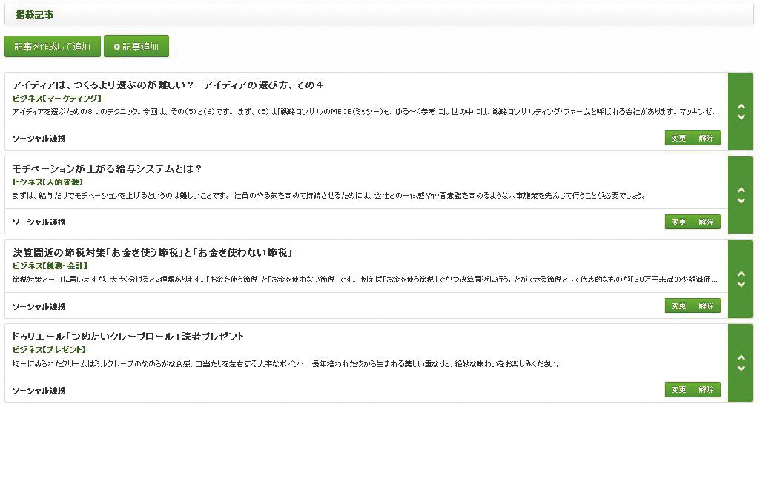760x480 pixels.
Task: Click 変更 on the アイディア article card
Action: pyautogui.click(x=679, y=138)
